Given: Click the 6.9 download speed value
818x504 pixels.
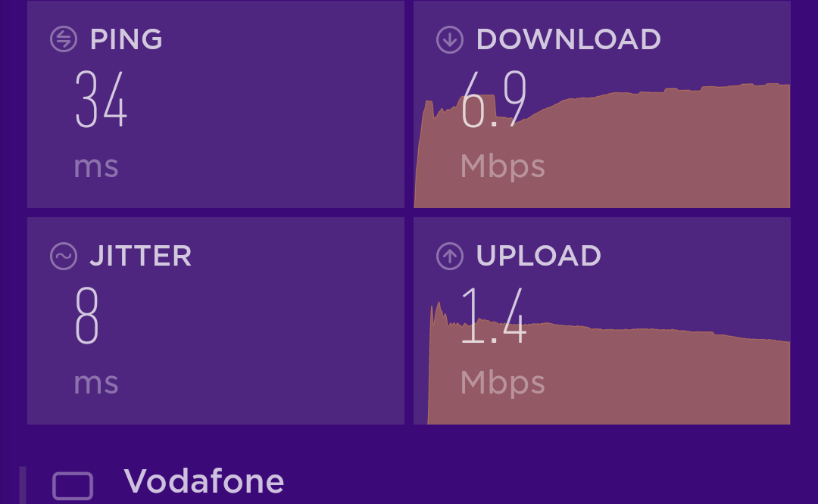Looking at the screenshot, I should coord(494,100).
